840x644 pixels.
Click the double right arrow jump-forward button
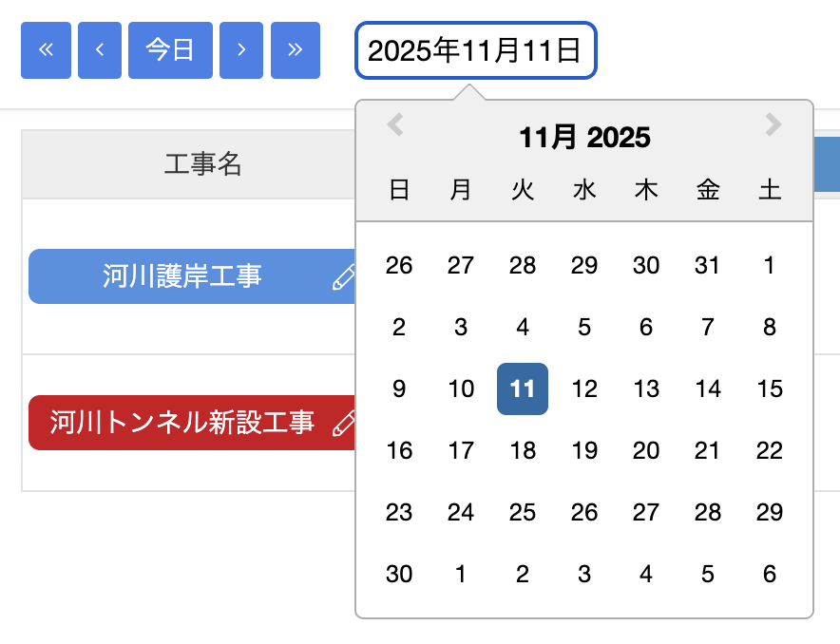296,50
